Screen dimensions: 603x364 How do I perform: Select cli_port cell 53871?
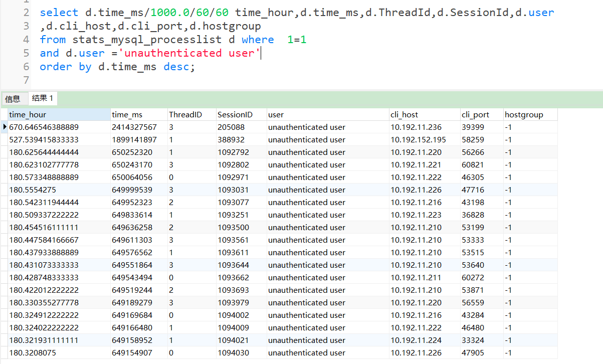point(481,290)
